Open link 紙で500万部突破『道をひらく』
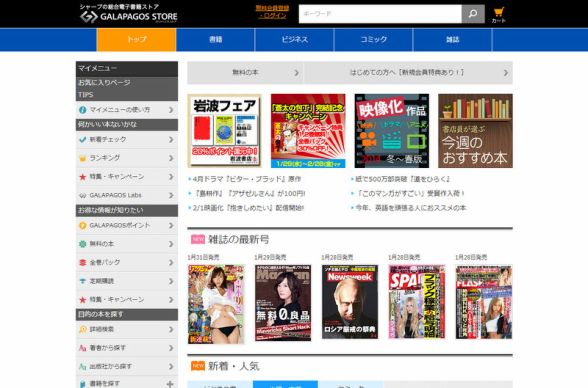This screenshot has height=388, width=588. pos(402,179)
